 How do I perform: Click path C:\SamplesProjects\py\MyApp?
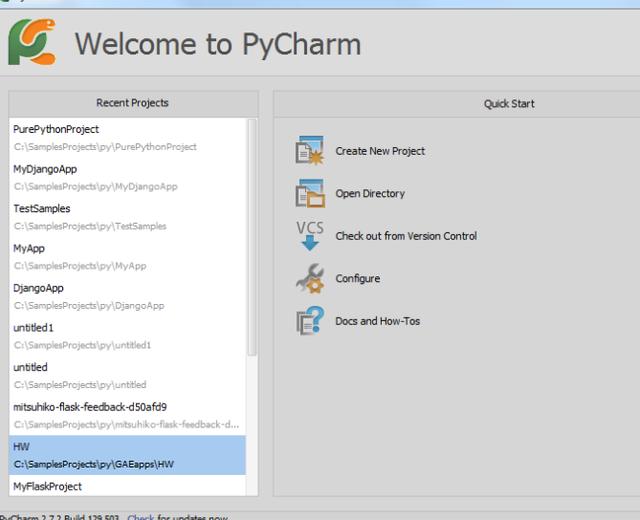[x=80, y=266]
